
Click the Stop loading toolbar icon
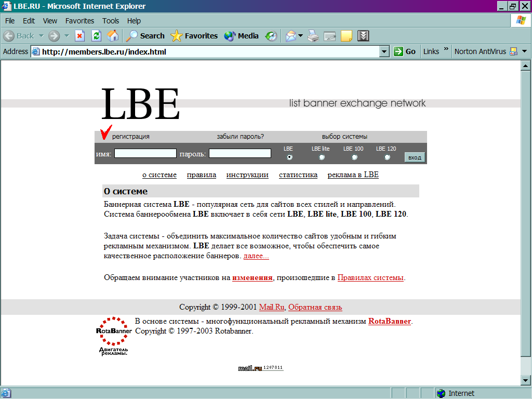tap(79, 36)
